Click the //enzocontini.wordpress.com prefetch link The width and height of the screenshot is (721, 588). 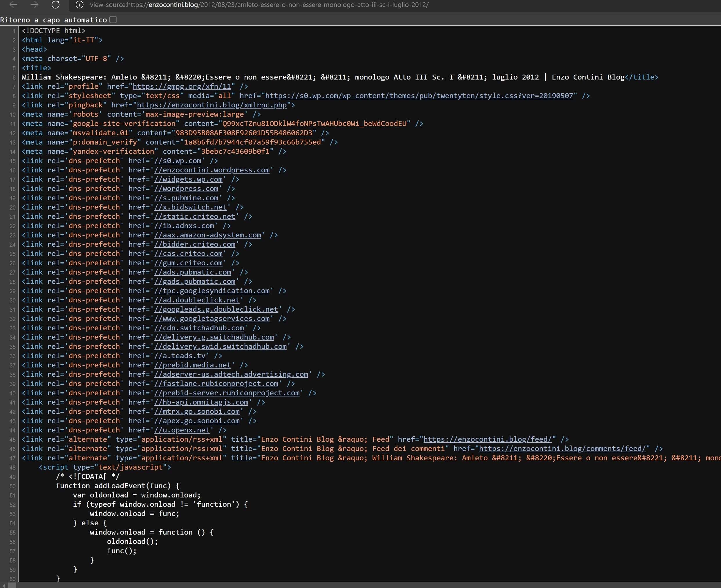pyautogui.click(x=212, y=170)
